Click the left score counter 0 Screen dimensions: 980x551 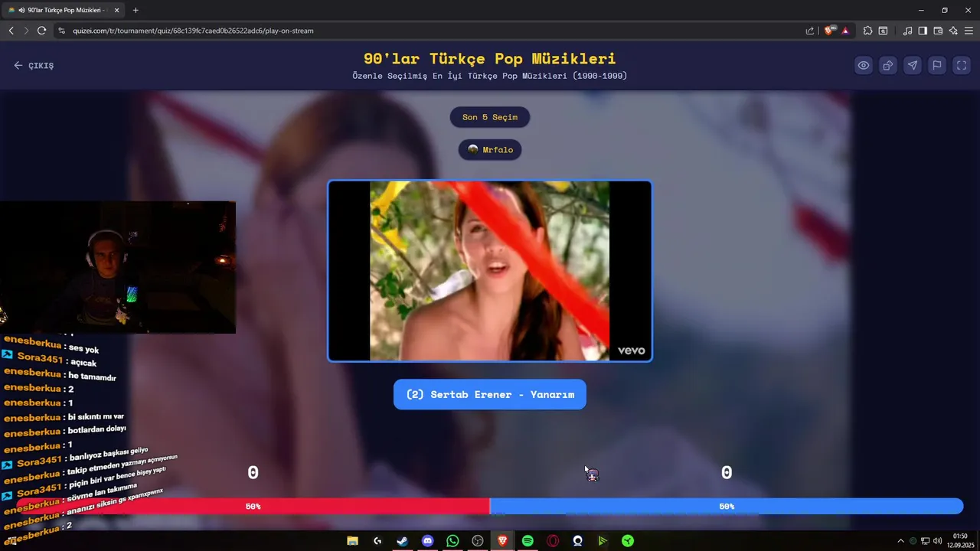(x=253, y=473)
